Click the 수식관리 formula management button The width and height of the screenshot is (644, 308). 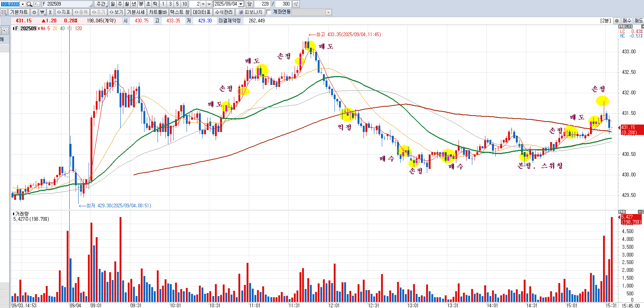224,12
